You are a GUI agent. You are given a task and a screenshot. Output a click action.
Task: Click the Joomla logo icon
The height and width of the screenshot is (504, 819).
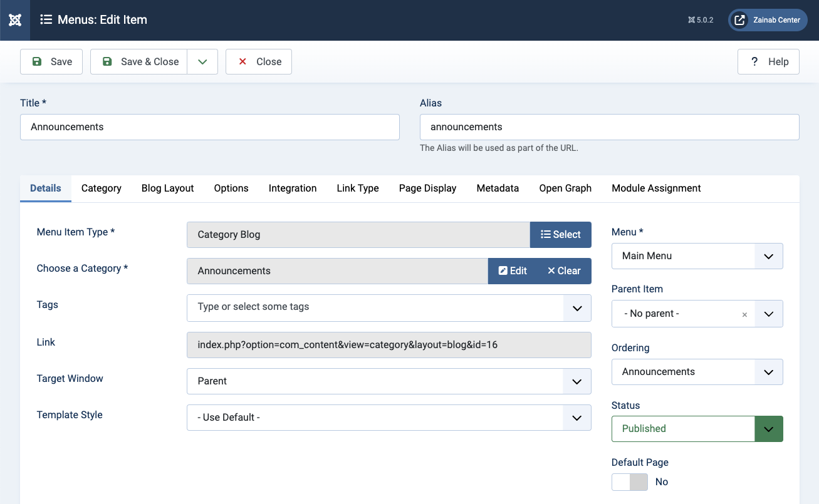pos(15,20)
